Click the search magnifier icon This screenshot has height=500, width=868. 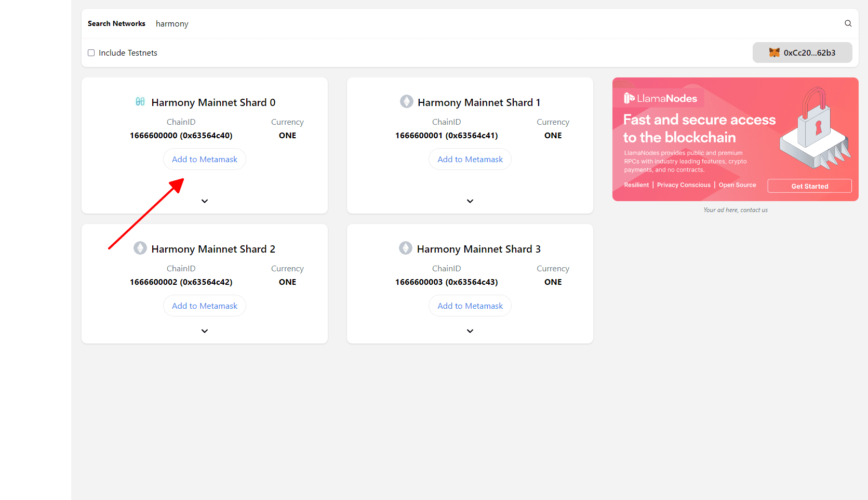coord(848,23)
